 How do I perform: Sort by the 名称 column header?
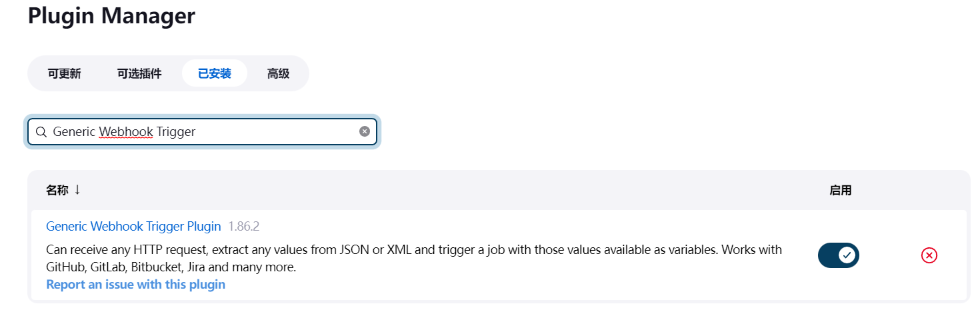click(57, 191)
